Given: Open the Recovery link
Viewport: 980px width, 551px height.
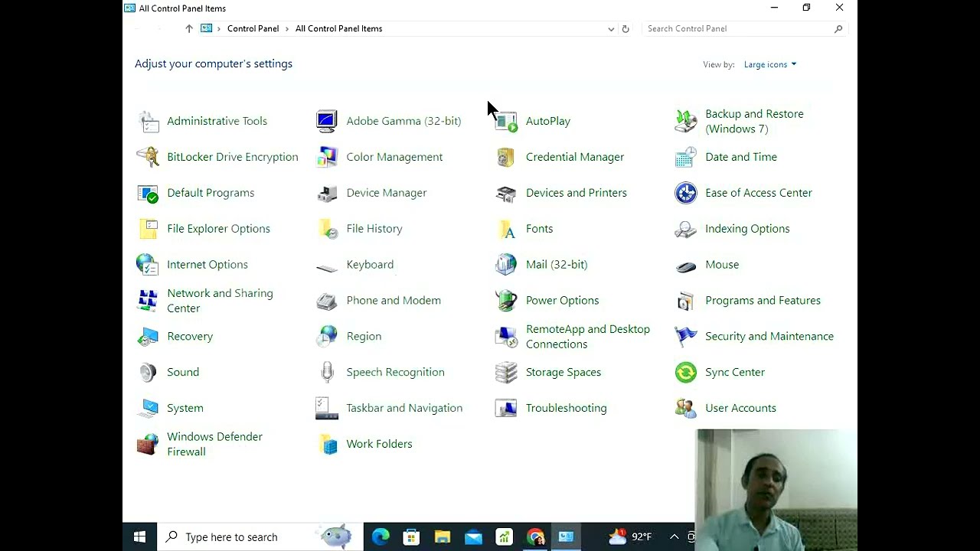Looking at the screenshot, I should click(190, 336).
